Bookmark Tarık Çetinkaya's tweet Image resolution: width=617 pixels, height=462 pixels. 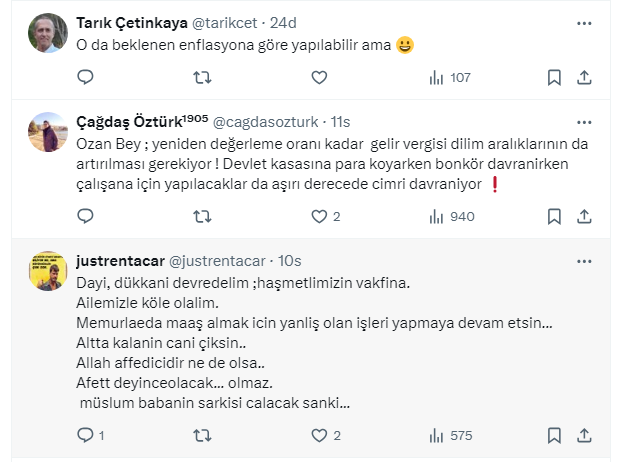(554, 77)
